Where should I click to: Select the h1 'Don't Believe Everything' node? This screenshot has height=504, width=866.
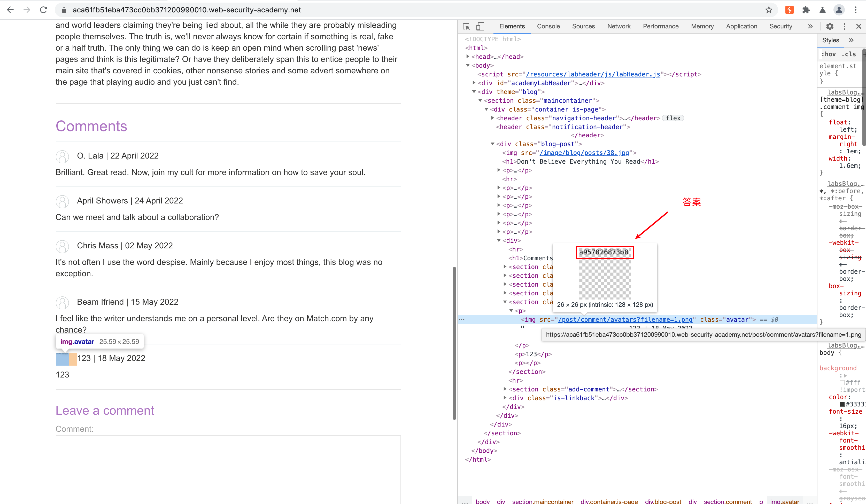click(581, 161)
